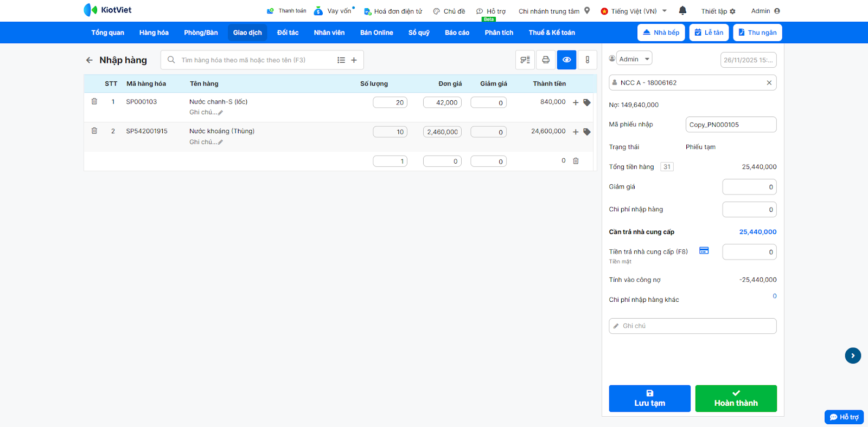Click the plus icon in the product search box
The image size is (868, 427).
(x=354, y=60)
